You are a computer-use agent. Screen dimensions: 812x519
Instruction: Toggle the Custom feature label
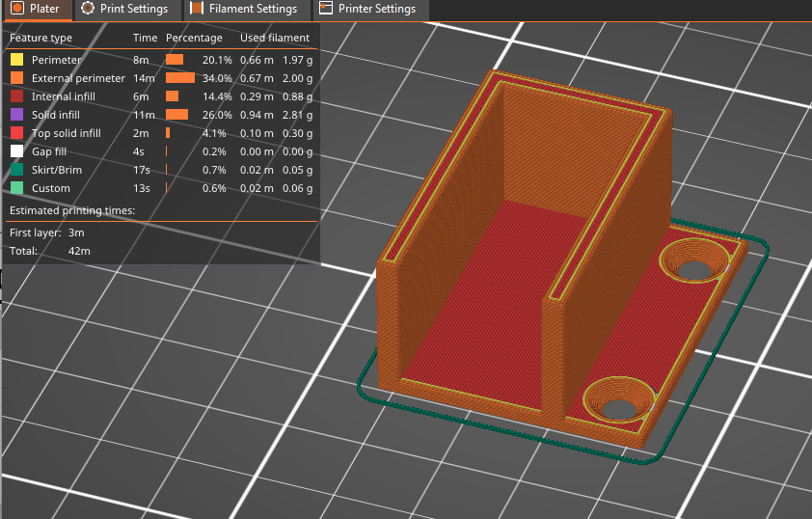(x=51, y=188)
